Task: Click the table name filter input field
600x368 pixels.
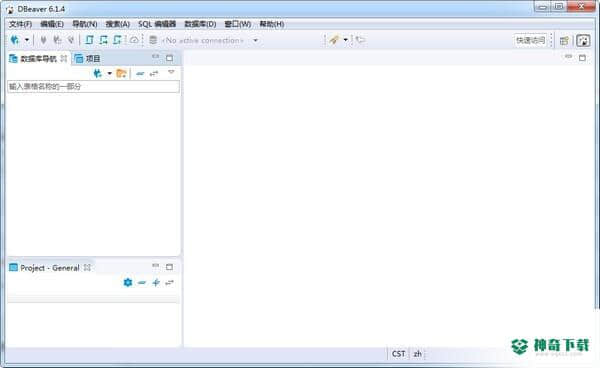Action: [93, 86]
